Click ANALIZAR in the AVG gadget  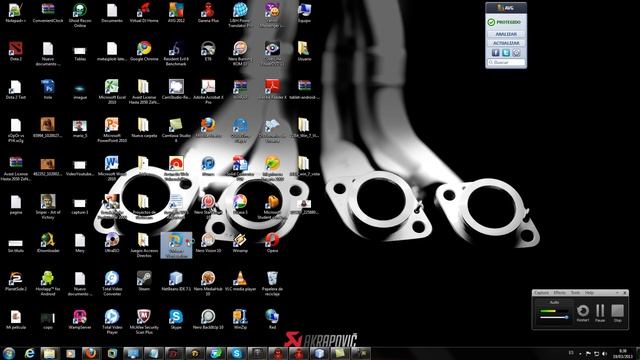click(x=506, y=34)
